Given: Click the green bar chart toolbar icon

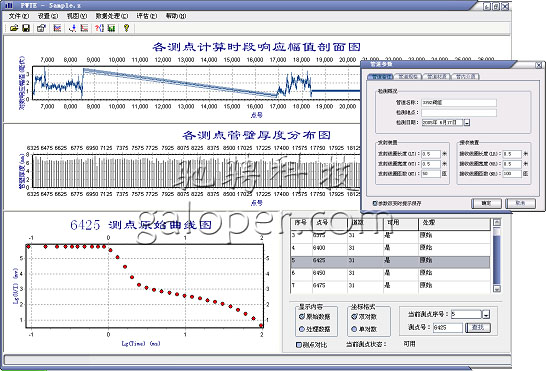Looking at the screenshot, I should pos(111,28).
